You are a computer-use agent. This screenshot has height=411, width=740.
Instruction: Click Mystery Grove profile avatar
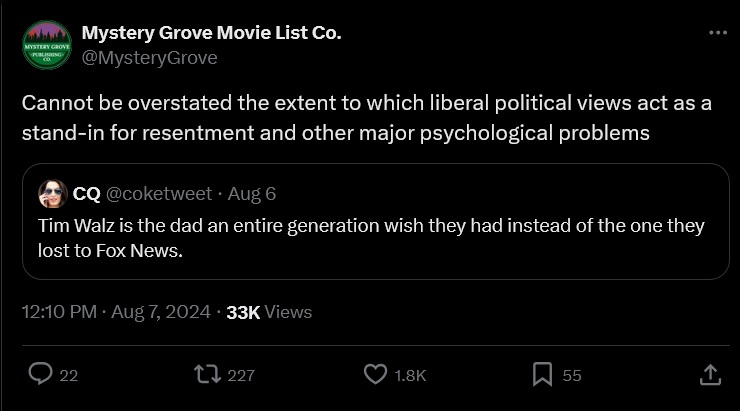[x=46, y=45]
